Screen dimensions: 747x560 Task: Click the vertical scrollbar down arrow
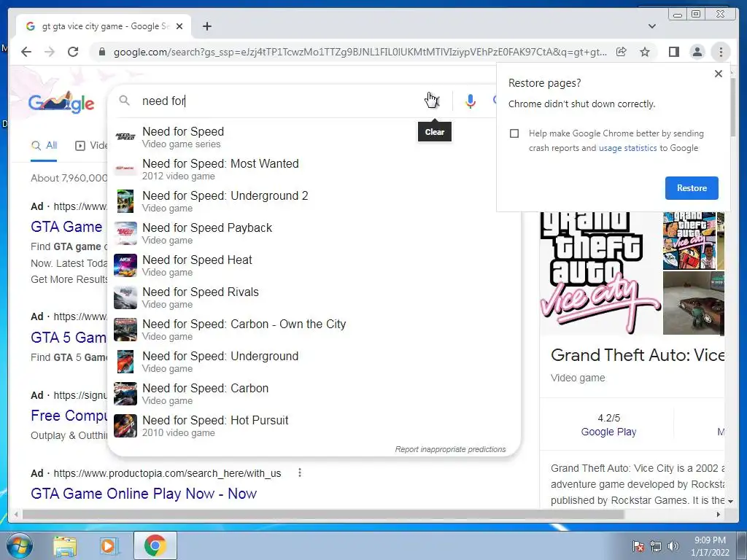(729, 501)
